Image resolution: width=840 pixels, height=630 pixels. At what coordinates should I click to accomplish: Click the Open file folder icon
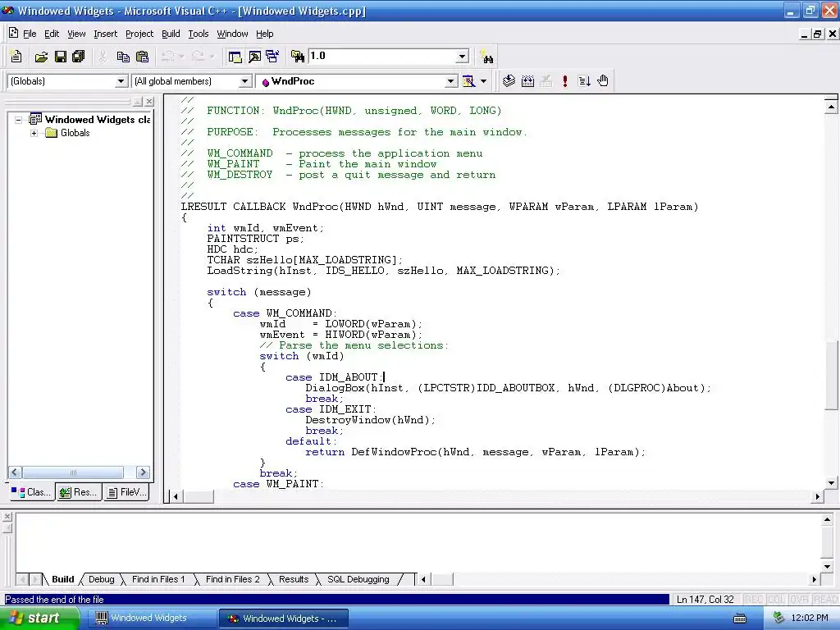(41, 57)
